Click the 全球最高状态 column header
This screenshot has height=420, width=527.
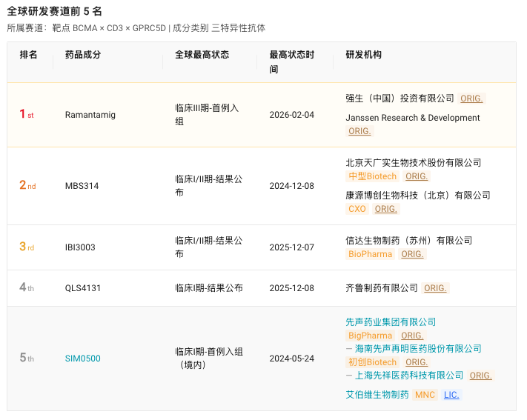point(202,55)
